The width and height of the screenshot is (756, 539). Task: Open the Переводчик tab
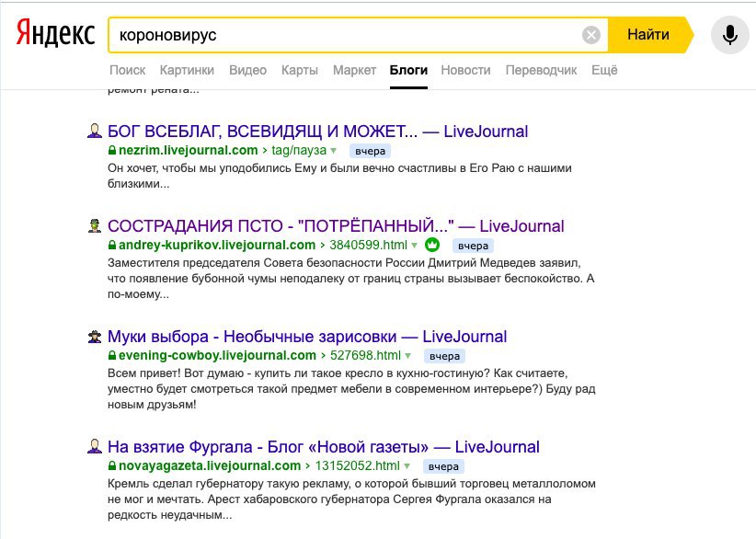tap(541, 70)
